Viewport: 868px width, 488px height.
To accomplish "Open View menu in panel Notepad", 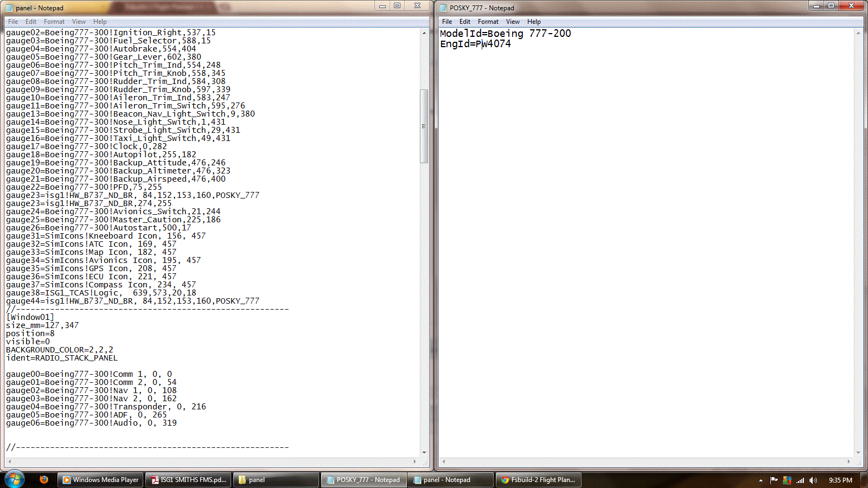I will pyautogui.click(x=79, y=22).
